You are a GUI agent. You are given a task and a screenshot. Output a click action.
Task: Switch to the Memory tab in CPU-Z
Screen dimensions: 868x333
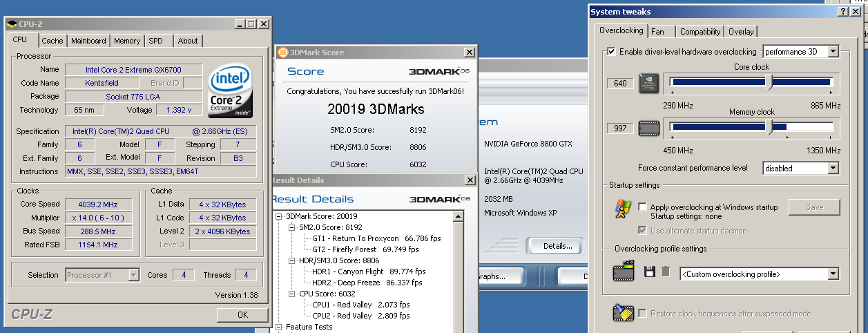click(x=127, y=41)
